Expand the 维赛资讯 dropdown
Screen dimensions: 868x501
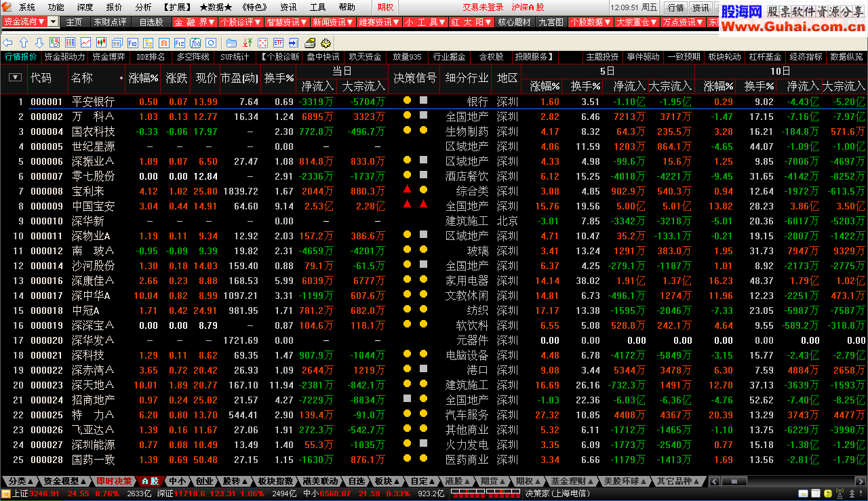[380, 22]
